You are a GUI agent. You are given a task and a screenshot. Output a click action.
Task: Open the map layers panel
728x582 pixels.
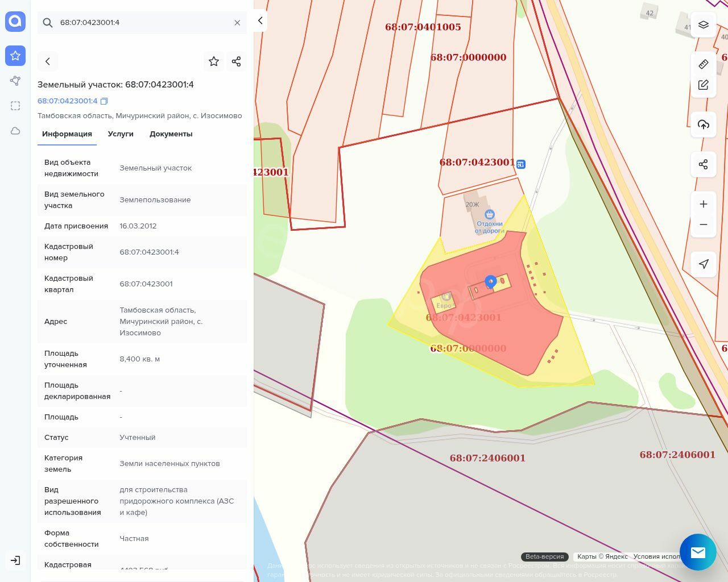[704, 25]
